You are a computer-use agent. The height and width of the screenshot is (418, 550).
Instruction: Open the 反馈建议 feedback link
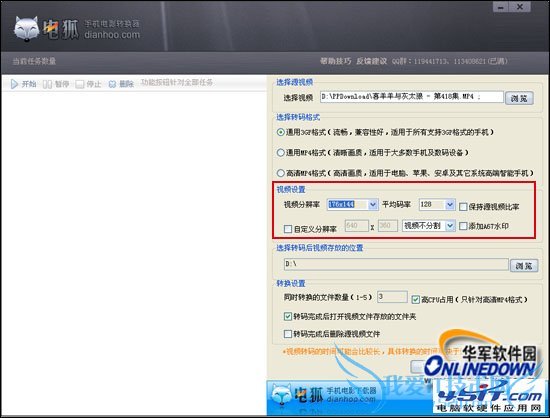tap(371, 61)
